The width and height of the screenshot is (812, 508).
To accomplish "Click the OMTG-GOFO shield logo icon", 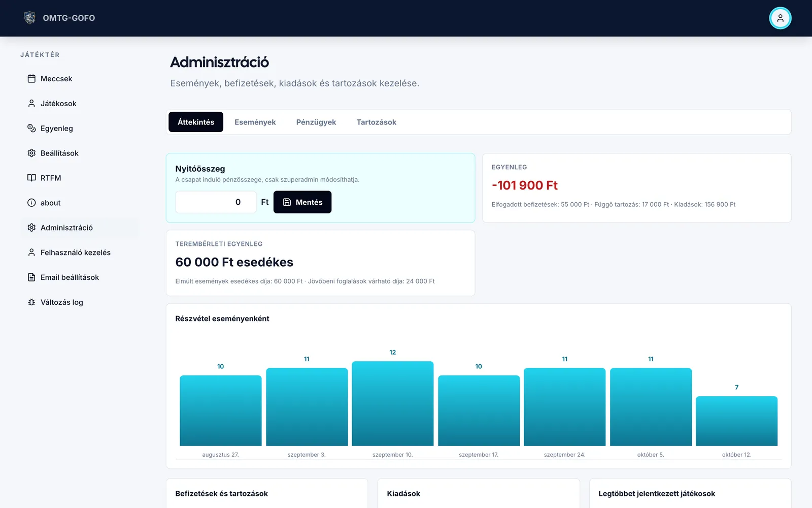I will (30, 18).
